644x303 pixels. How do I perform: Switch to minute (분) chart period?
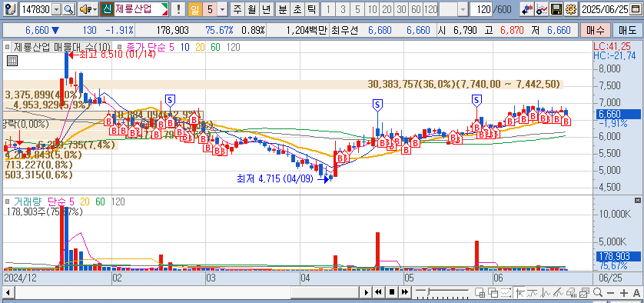282,8
